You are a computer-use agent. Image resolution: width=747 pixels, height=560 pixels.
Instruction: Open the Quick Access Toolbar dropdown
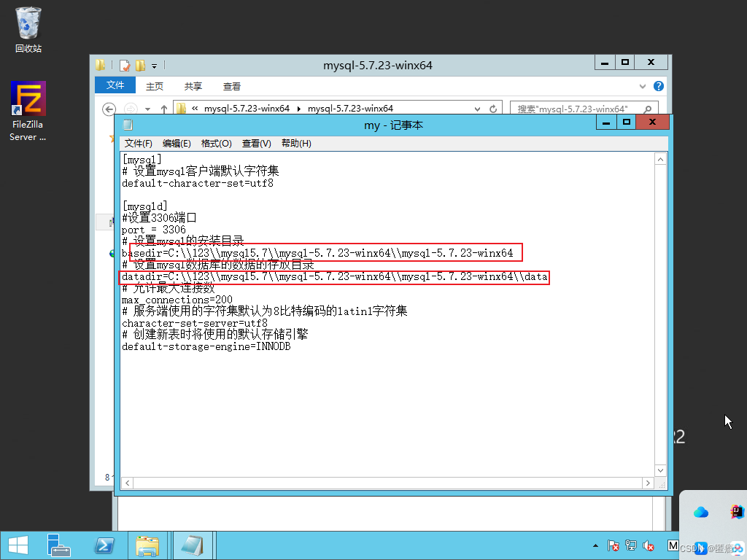coord(154,66)
